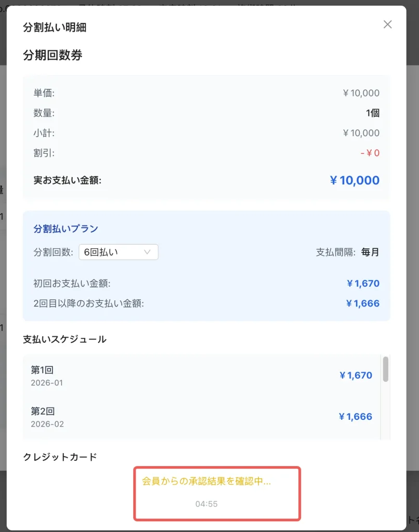The image size is (419, 532).
Task: Click the chevron arrow in the 6回払い selector
Action: [x=147, y=252]
